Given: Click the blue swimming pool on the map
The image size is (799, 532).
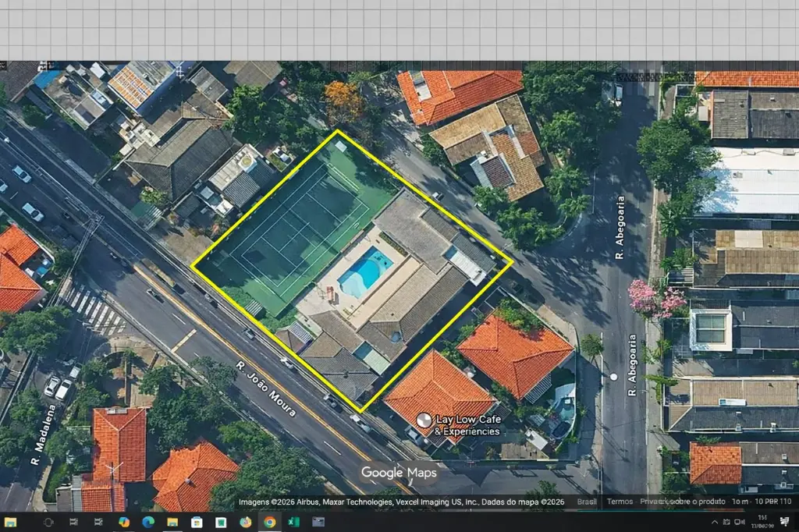Looking at the screenshot, I should (x=364, y=271).
